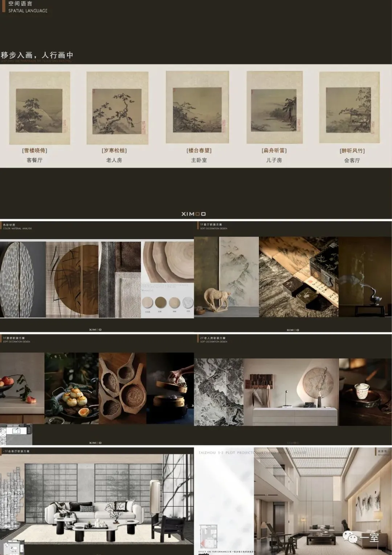Viewport: 392px width, 555px height.
Task: Open the bamboo ink circle artwork image
Action: click(x=72, y=279)
